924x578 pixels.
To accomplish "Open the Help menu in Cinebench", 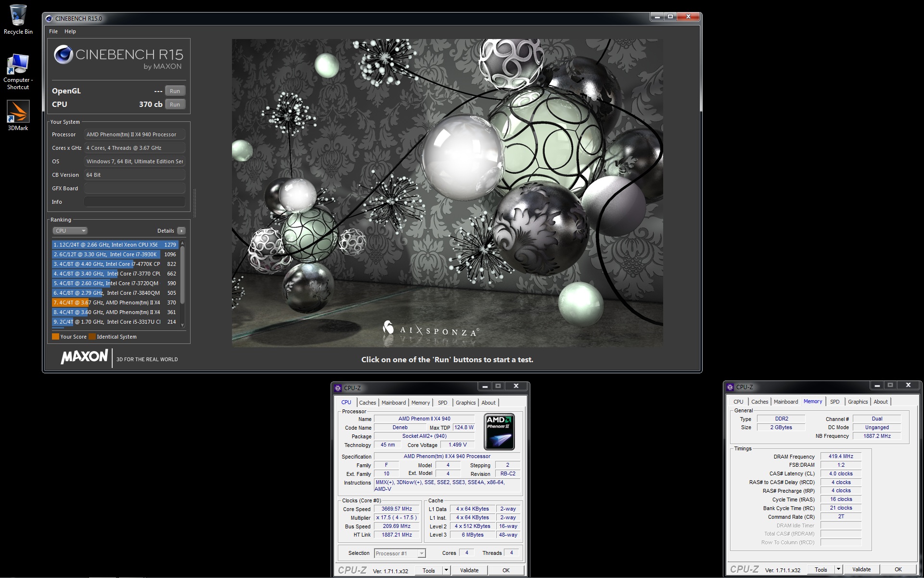I will tap(70, 31).
